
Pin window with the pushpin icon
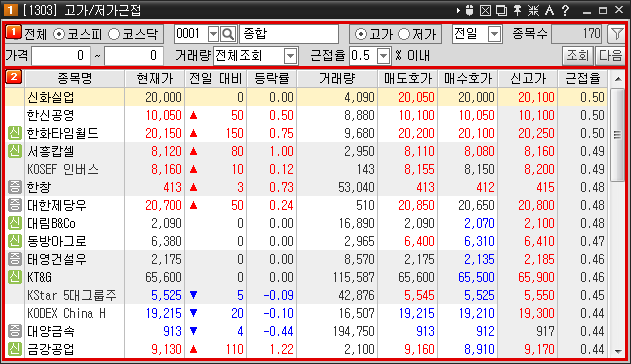coord(518,10)
